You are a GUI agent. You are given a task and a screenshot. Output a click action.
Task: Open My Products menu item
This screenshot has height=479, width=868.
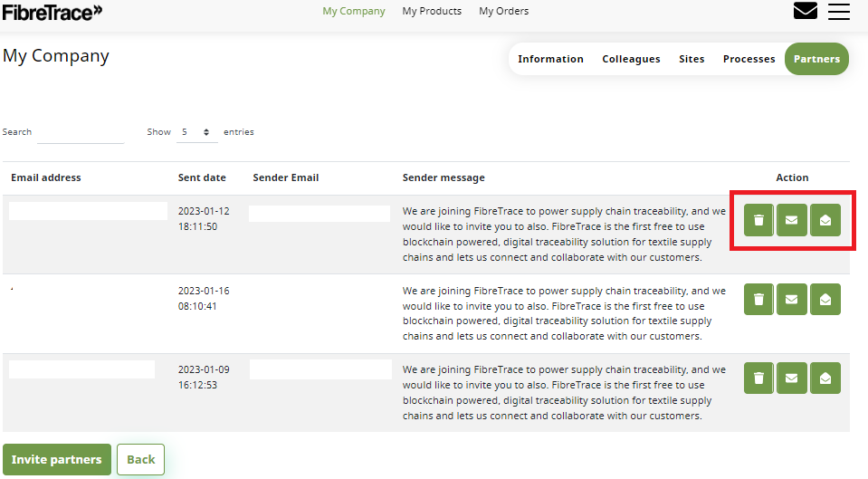pos(432,12)
